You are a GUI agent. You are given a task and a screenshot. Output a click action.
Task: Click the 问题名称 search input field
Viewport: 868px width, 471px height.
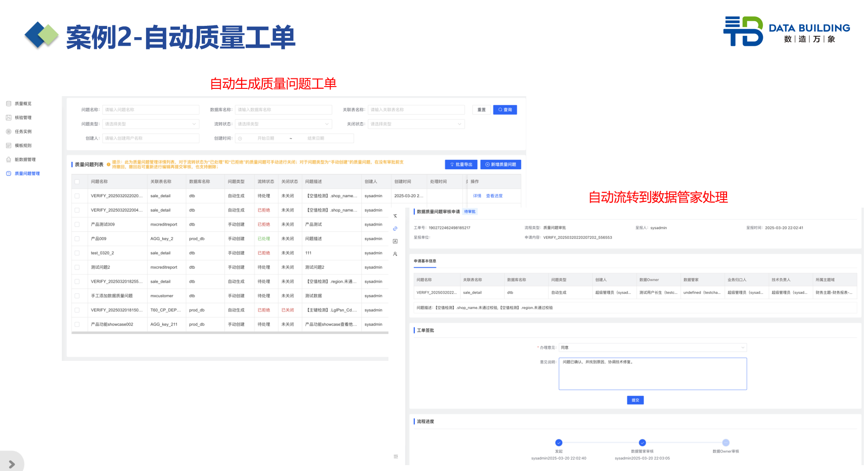click(150, 110)
